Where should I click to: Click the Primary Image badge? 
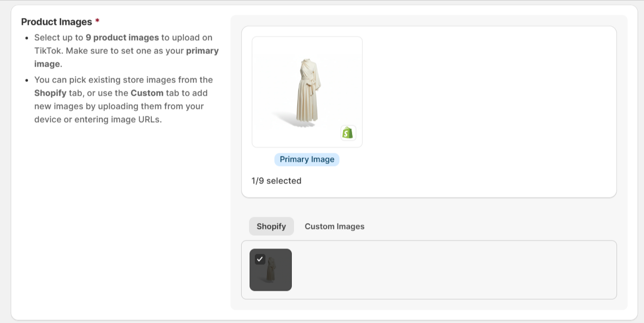(307, 160)
